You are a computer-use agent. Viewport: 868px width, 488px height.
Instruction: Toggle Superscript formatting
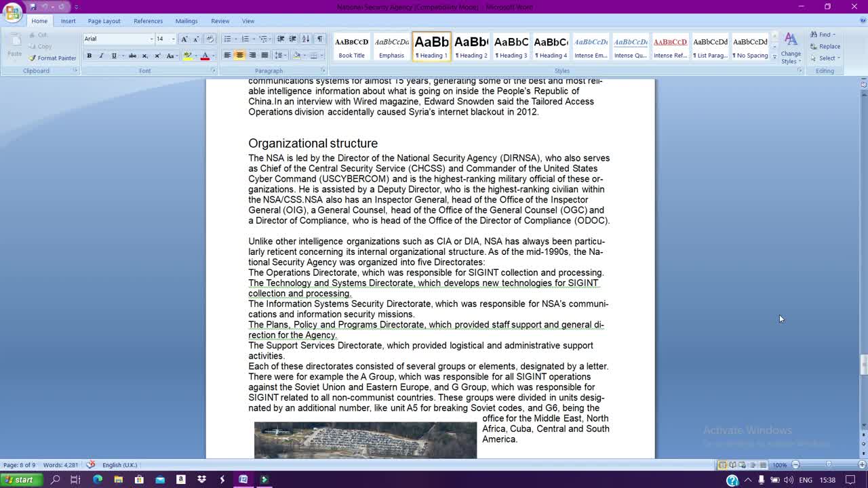157,56
